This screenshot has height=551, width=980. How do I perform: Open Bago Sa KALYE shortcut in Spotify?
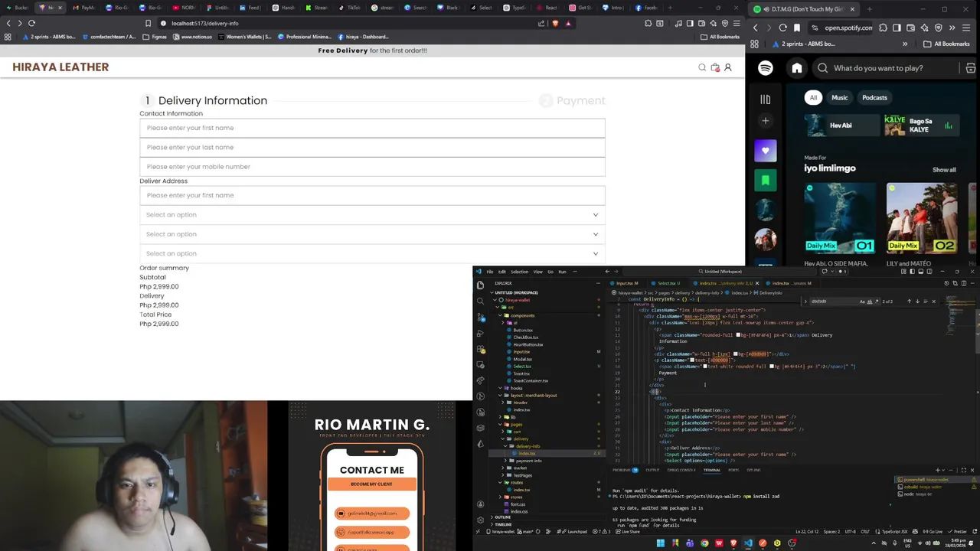(x=920, y=126)
